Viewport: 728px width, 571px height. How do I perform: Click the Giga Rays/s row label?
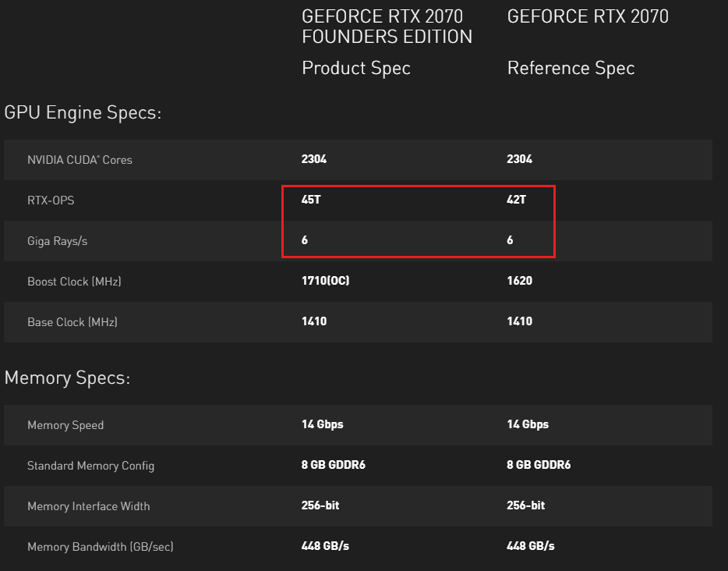click(57, 241)
